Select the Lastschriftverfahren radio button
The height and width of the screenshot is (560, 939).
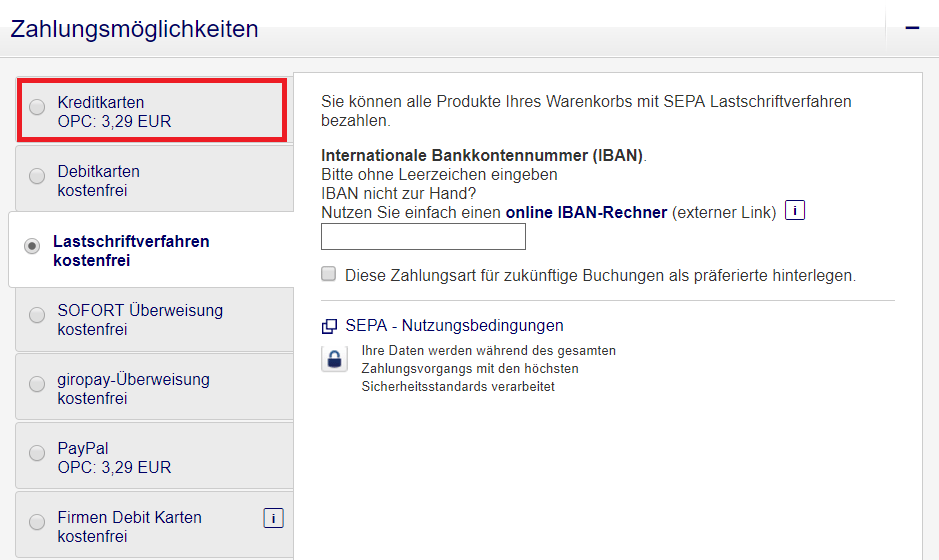pos(32,246)
